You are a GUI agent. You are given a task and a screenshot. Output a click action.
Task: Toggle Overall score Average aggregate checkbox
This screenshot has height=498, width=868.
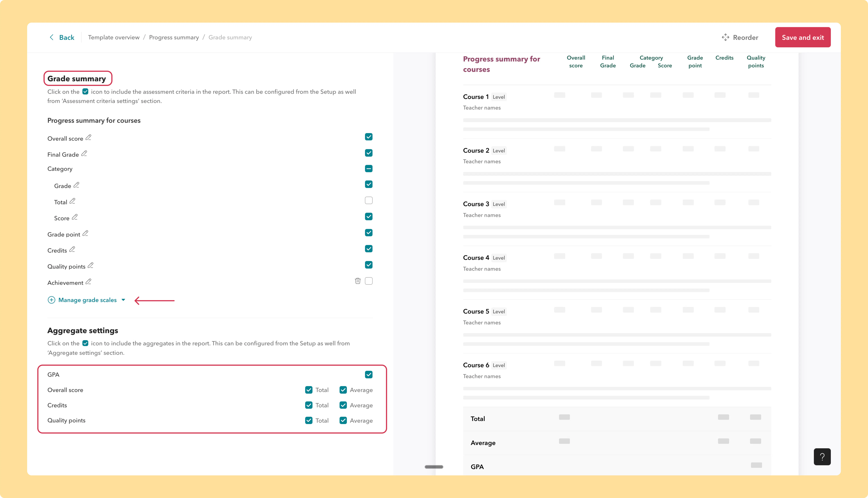pos(343,390)
